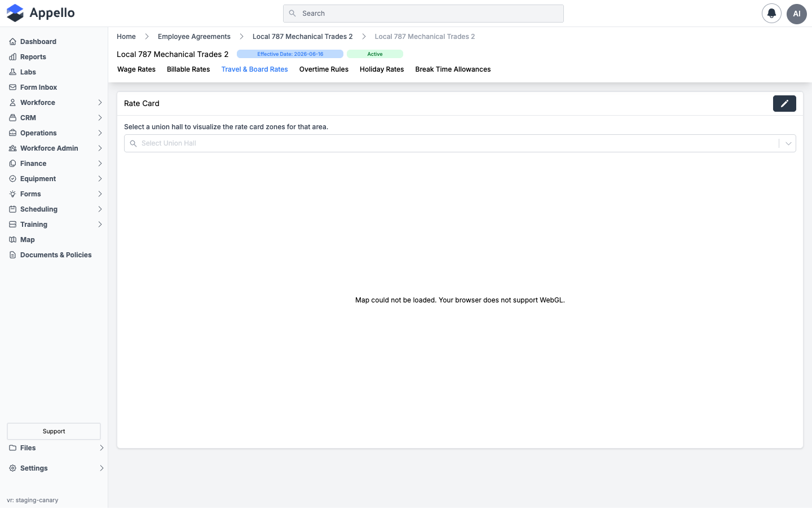
Task: Click the Scheduling calendar icon
Action: 12,209
